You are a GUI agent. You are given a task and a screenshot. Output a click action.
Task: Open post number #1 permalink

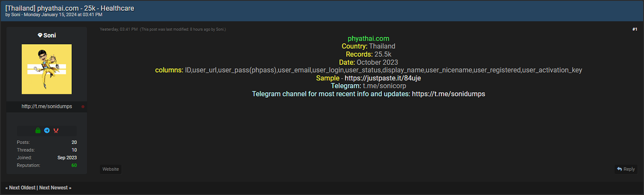634,30
